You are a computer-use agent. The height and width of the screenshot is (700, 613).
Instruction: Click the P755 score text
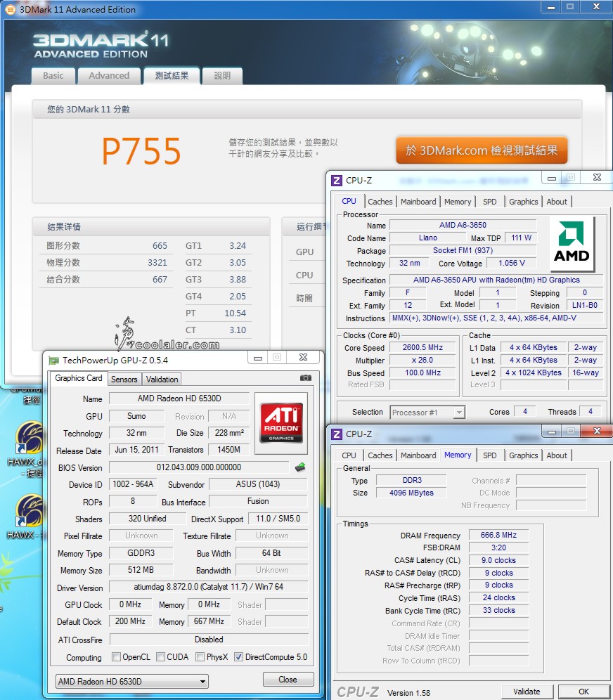(x=141, y=151)
